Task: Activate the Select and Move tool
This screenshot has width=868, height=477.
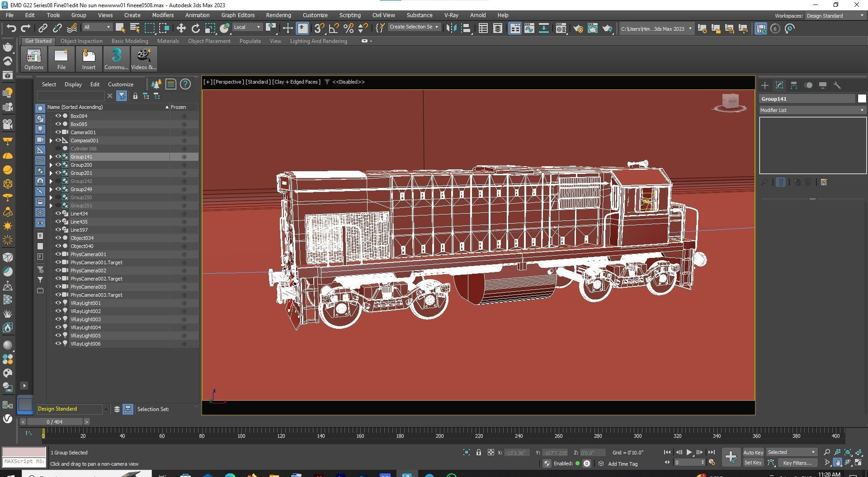Action: tap(181, 28)
